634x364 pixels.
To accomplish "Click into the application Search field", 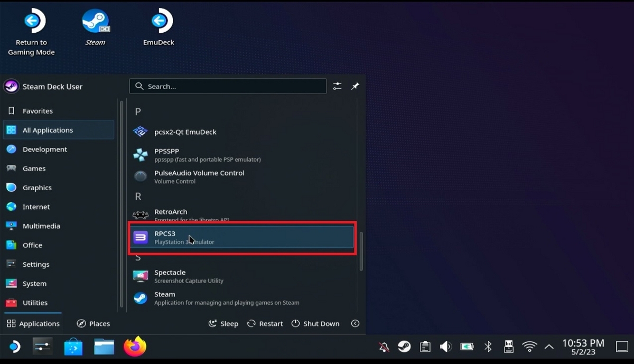I will [x=228, y=86].
